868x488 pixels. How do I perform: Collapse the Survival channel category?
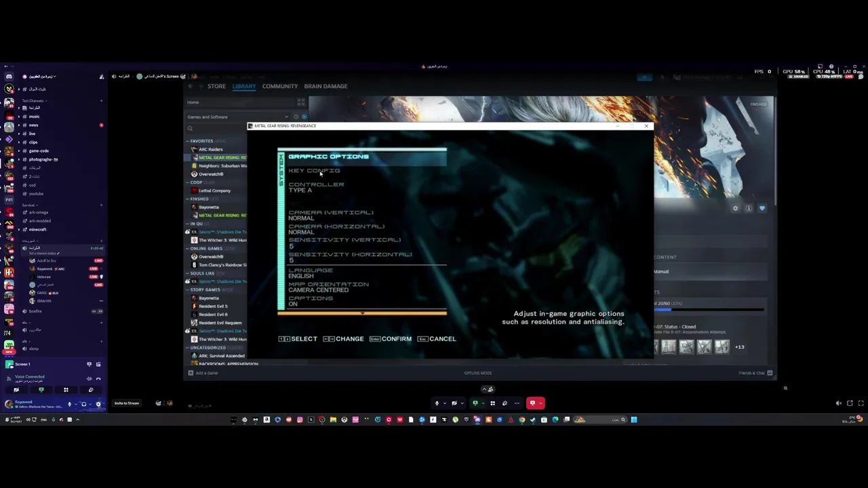(x=30, y=205)
